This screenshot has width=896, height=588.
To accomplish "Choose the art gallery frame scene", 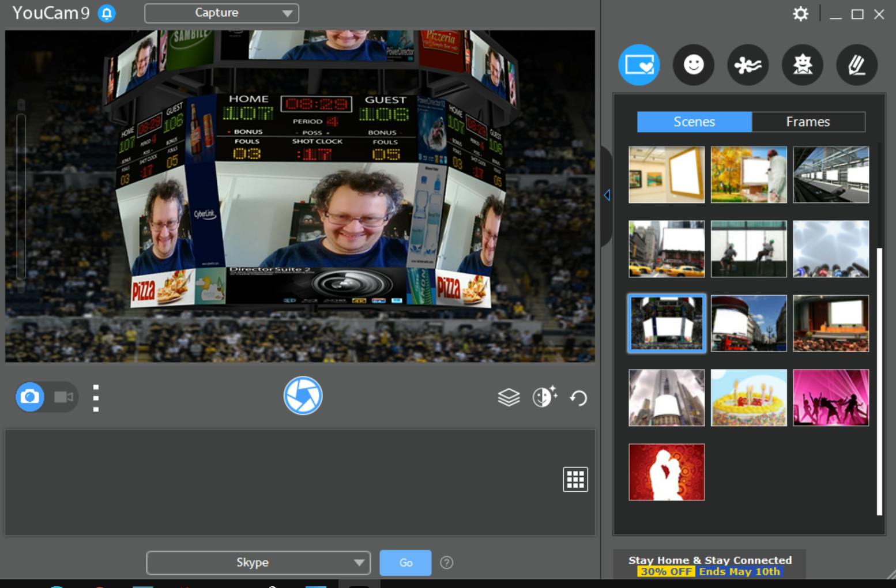I will [x=667, y=175].
